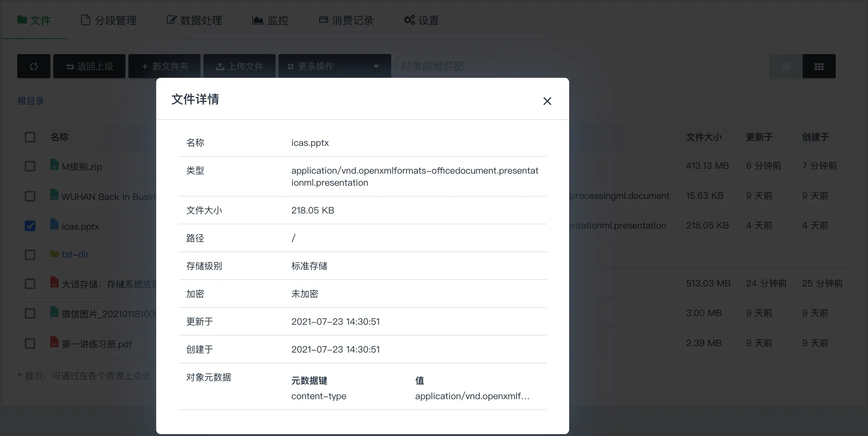Switch to list view mode
The width and height of the screenshot is (868, 436).
click(786, 66)
